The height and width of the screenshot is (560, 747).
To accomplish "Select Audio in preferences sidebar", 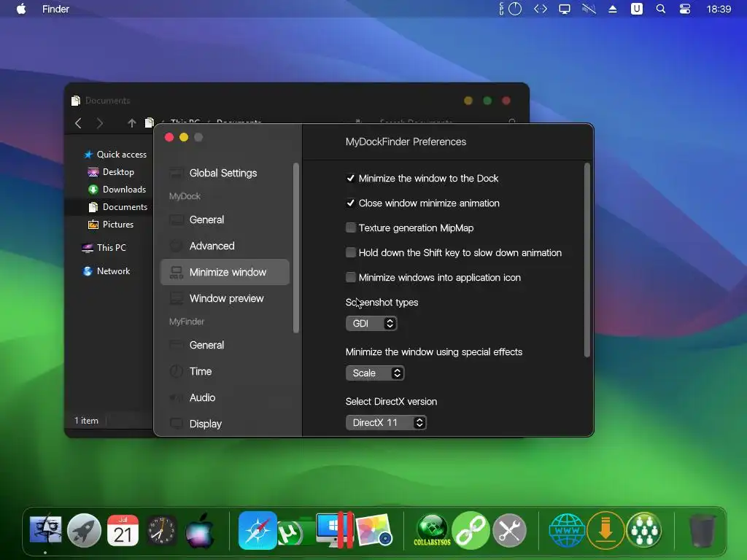I will click(225, 397).
